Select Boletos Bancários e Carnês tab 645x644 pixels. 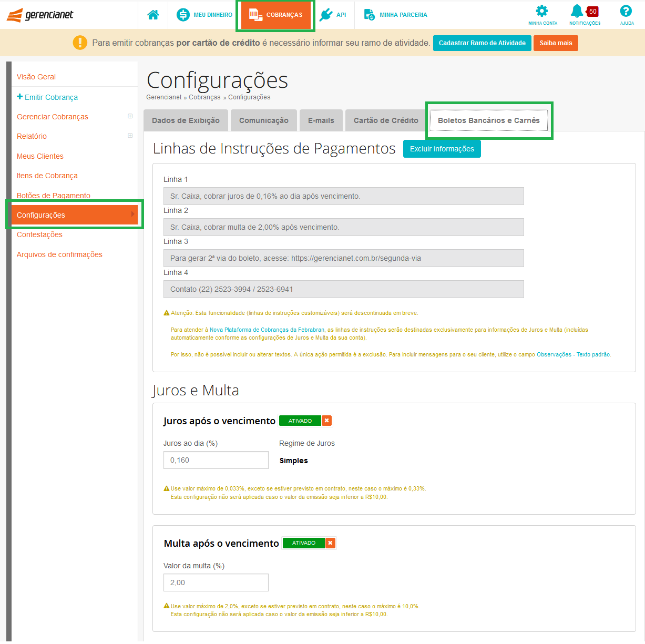(x=489, y=120)
